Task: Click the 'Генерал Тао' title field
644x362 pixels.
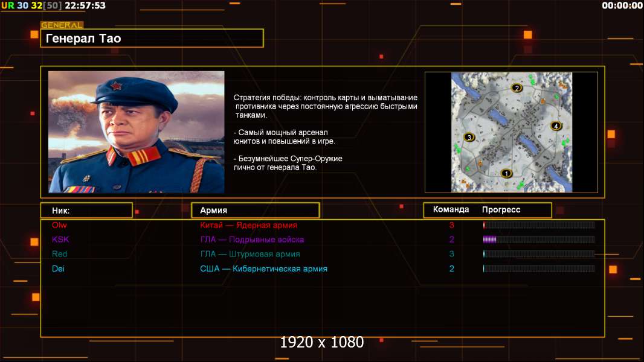Action: 152,38
